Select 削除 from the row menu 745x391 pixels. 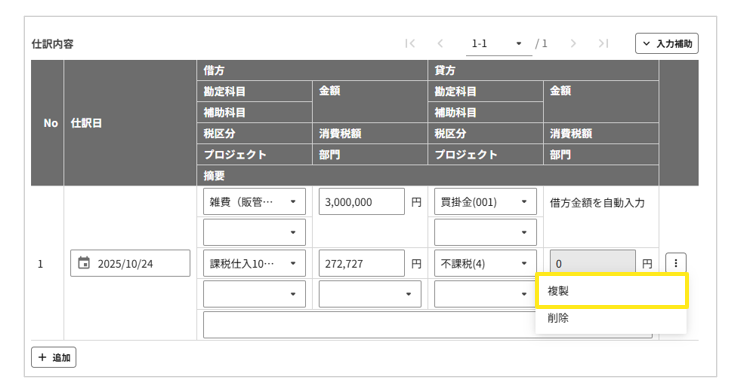coord(611,318)
